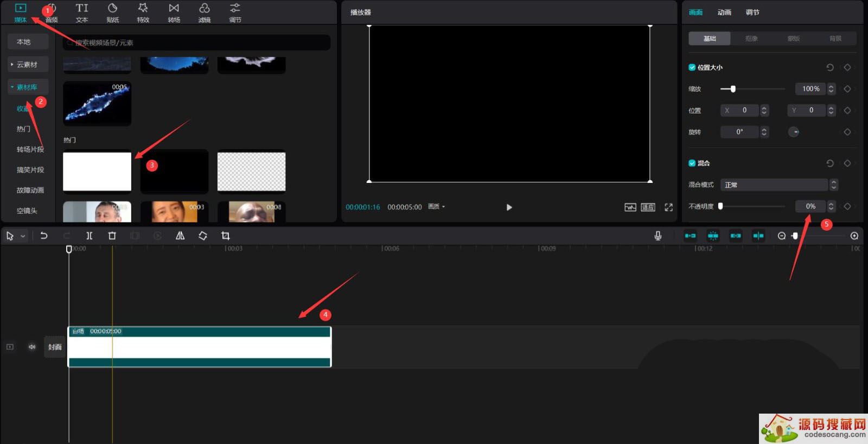Viewport: 868px width, 444px height.
Task: Open the 画质 quality dropdown
Action: (436, 207)
